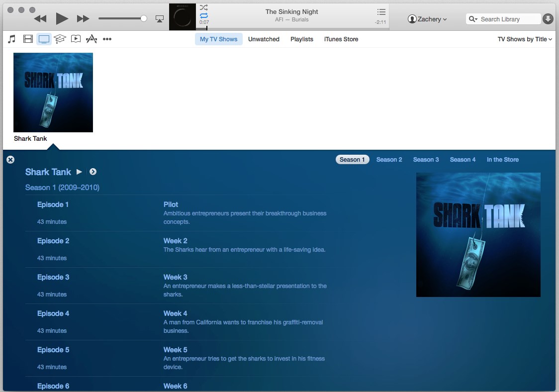Open the Shark Tank options arrow
Viewport: 559px width, 392px height.
click(x=93, y=172)
